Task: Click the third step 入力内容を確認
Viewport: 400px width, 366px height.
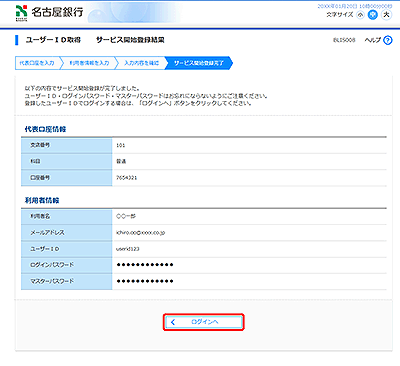Action: tap(141, 63)
